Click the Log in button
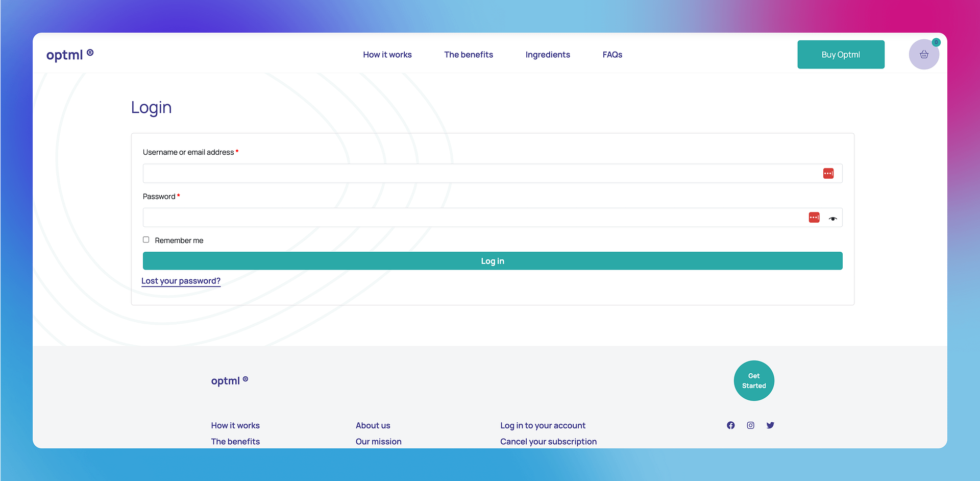This screenshot has width=980, height=481. 493,261
